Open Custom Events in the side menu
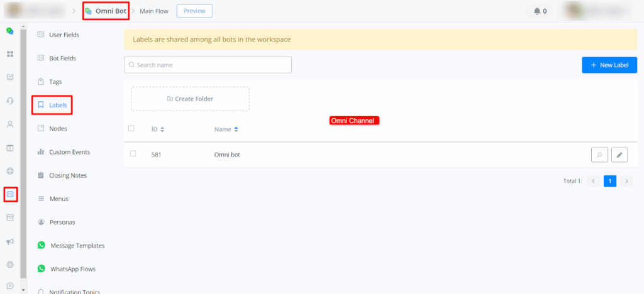The height and width of the screenshot is (294, 644). 69,152
